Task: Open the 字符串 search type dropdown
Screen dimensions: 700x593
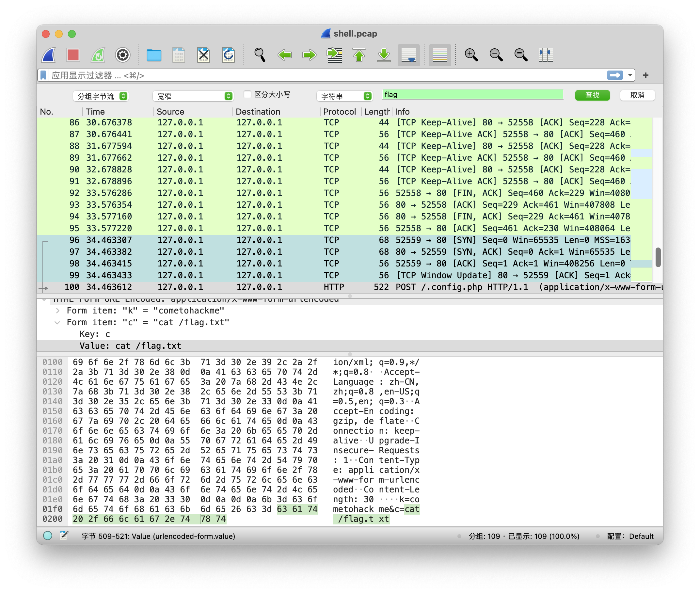Action: click(344, 96)
